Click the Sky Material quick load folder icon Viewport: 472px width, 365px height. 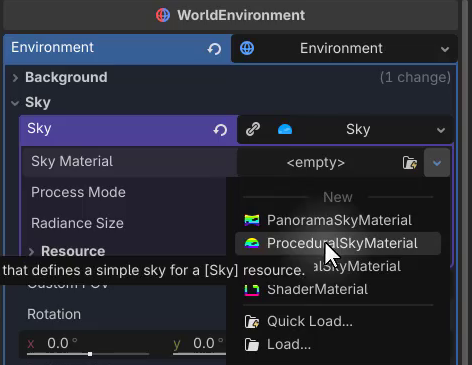[x=410, y=163]
